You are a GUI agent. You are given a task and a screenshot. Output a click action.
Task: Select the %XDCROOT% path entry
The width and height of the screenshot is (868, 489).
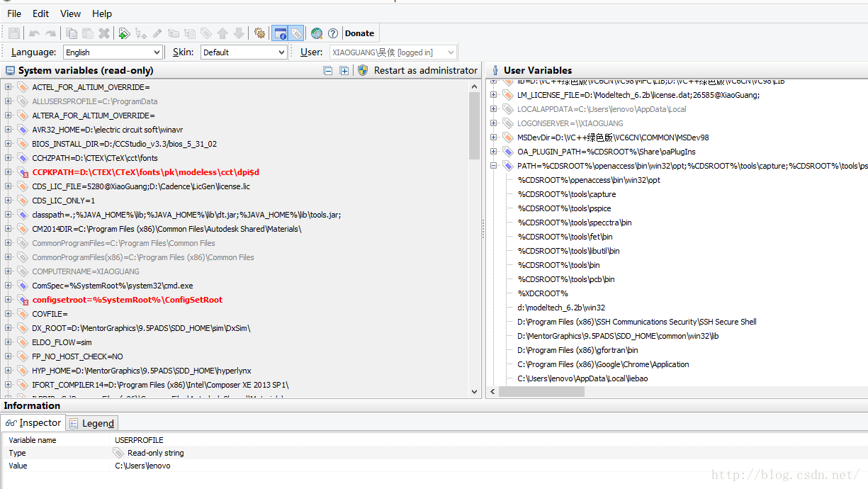543,293
